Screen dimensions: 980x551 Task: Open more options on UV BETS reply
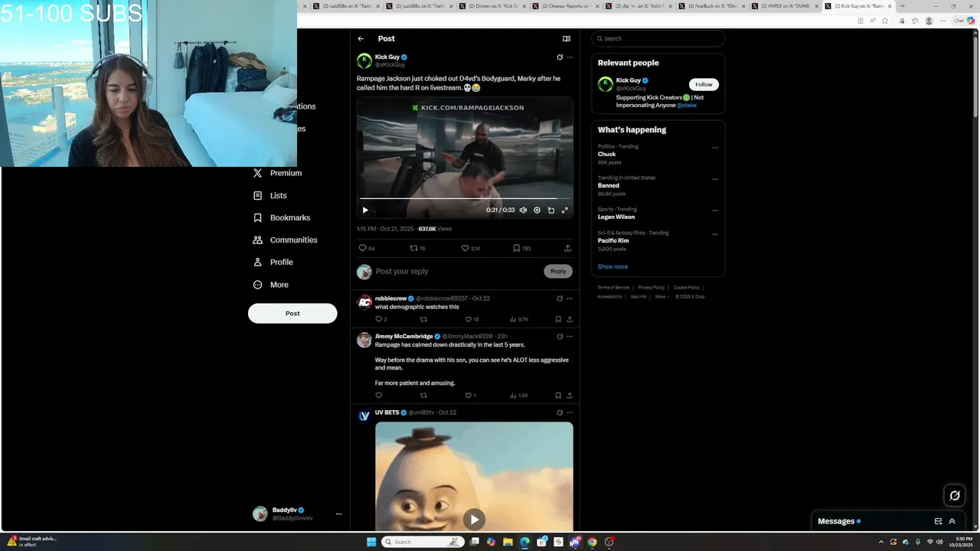(x=570, y=412)
